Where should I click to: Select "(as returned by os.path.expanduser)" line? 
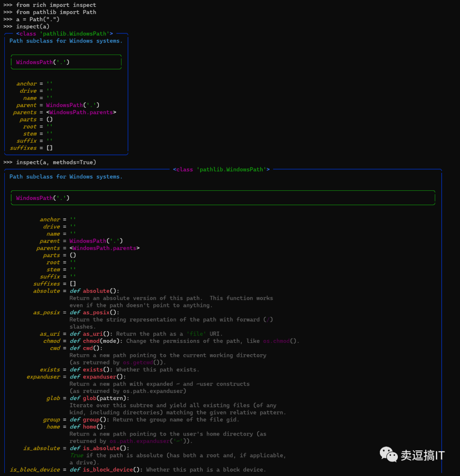click(x=128, y=391)
